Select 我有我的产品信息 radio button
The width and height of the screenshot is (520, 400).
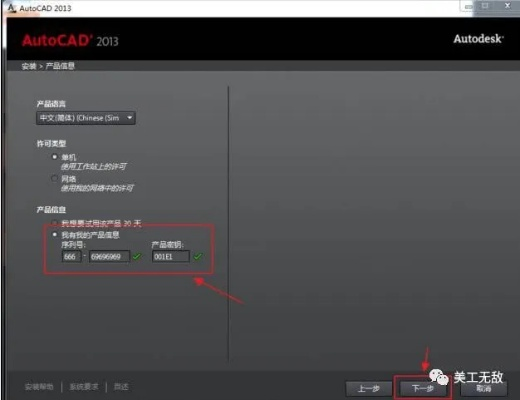(55, 235)
